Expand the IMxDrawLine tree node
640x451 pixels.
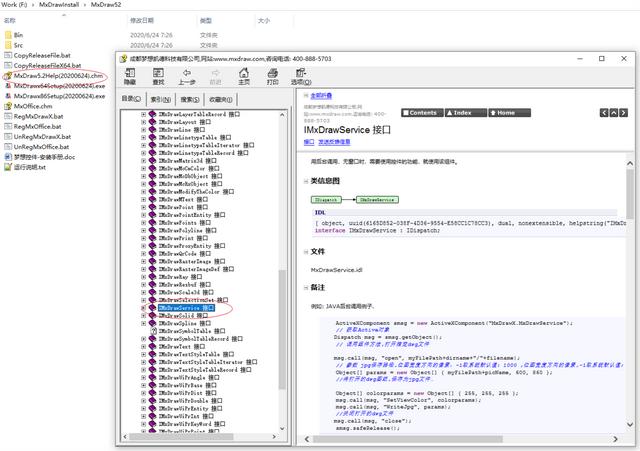tap(143, 130)
